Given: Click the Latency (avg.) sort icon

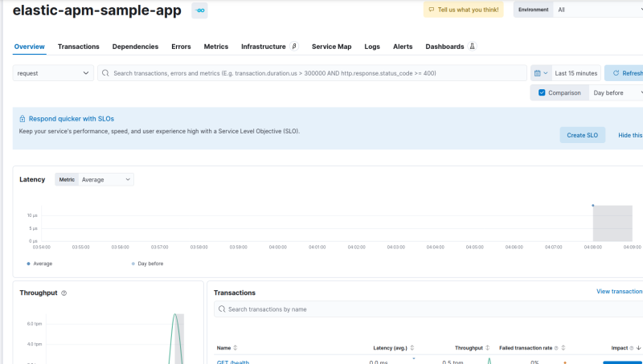Looking at the screenshot, I should (412, 348).
